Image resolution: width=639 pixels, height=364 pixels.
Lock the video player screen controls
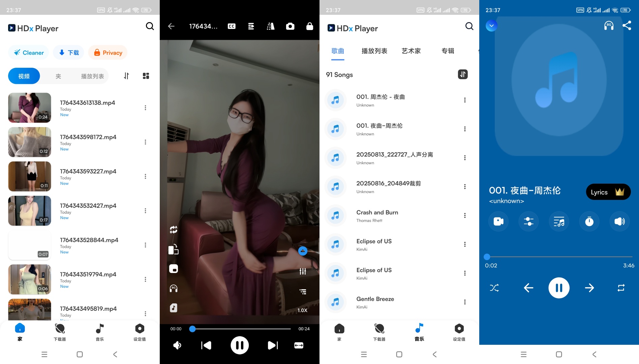[x=309, y=26]
